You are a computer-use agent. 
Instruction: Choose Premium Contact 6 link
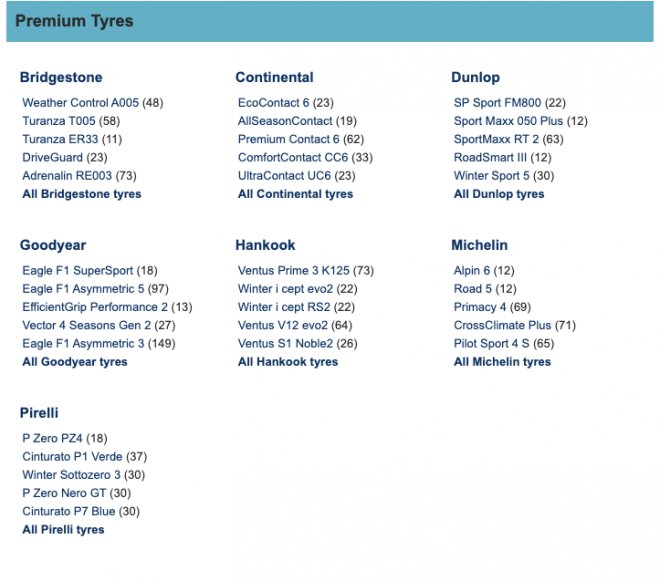coord(289,139)
